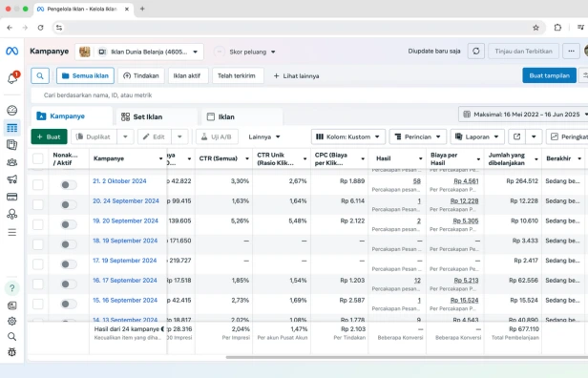The width and height of the screenshot is (588, 378).
Task: Check the box for 19. 20 September 2024
Action: click(38, 224)
